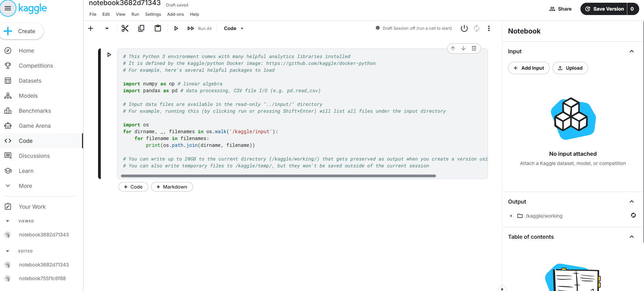The width and height of the screenshot is (644, 291).
Task: Expand the /kaggle/working folder tree
Action: [x=511, y=216]
